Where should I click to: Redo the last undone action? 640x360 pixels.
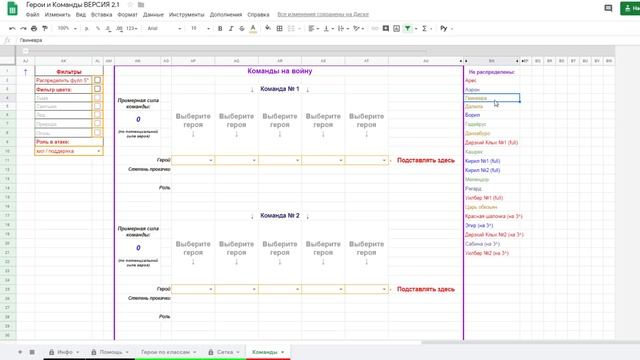(23, 29)
